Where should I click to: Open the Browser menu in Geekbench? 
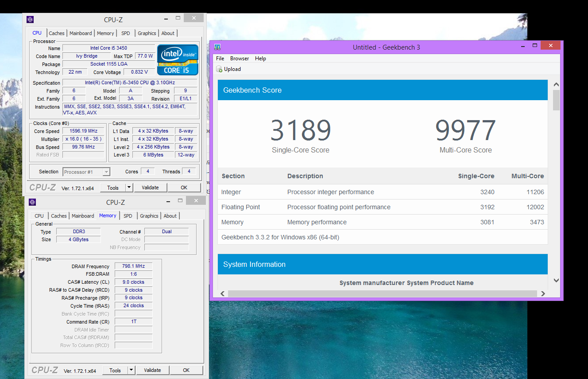tap(240, 59)
